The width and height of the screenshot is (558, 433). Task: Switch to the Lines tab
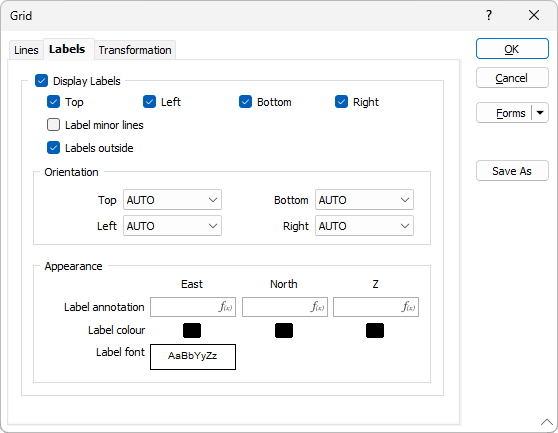coord(26,50)
